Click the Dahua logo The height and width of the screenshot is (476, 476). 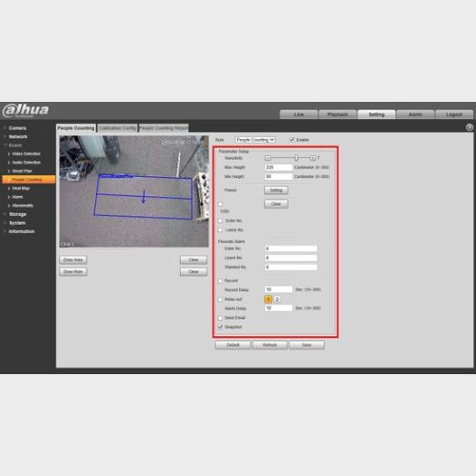tap(26, 110)
